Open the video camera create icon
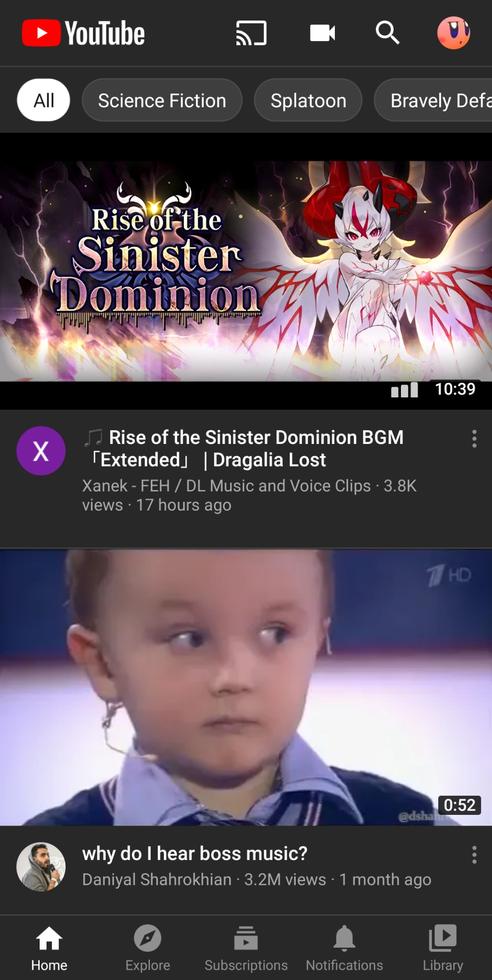The height and width of the screenshot is (980, 492). (x=323, y=33)
